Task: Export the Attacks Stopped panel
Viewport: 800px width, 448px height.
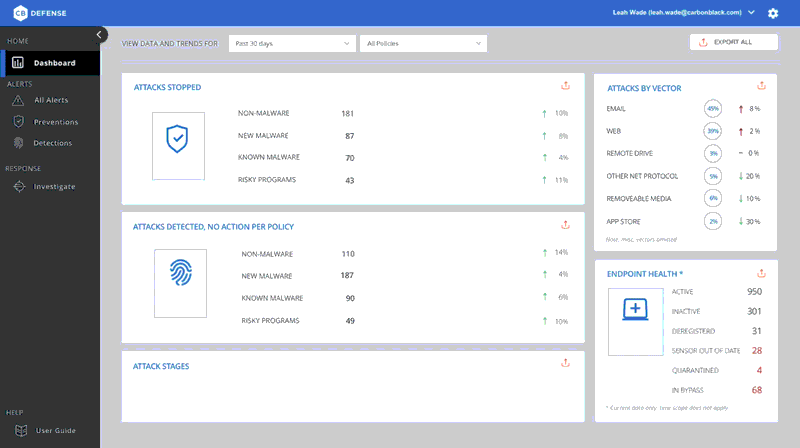Action: 565,86
